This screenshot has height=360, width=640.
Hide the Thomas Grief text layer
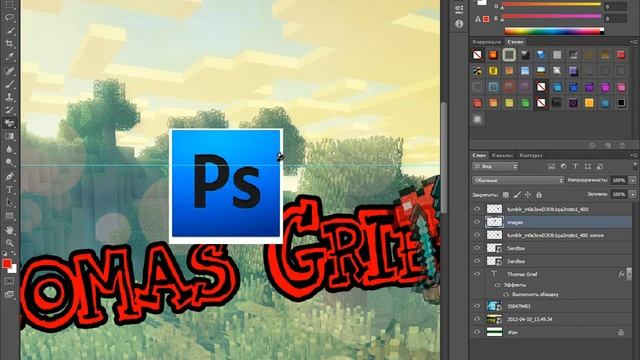(x=477, y=274)
